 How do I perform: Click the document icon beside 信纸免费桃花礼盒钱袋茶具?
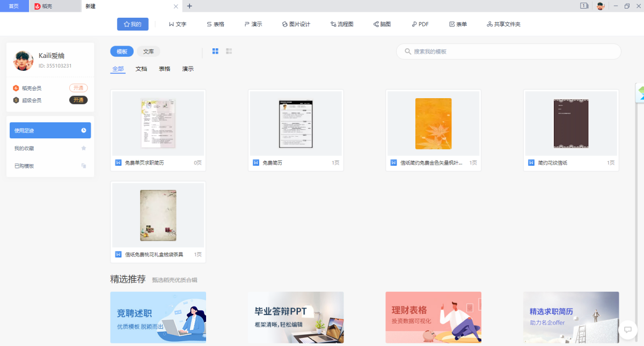[x=118, y=254]
